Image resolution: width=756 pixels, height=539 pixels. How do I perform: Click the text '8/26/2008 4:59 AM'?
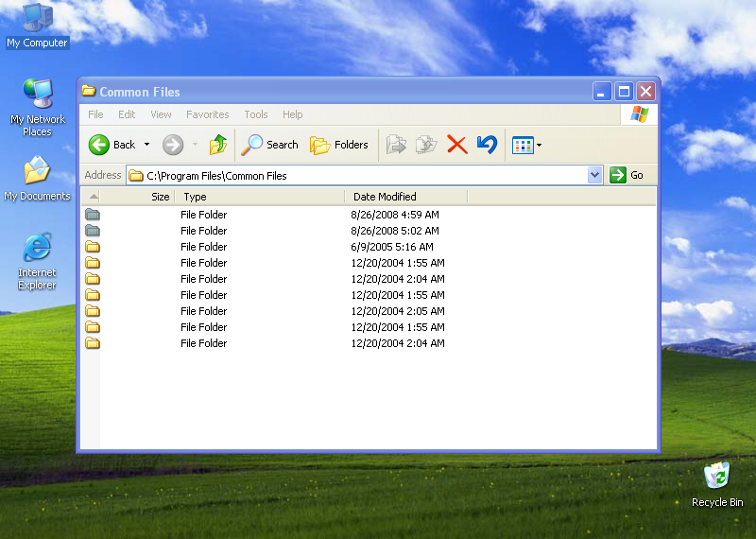pos(395,215)
